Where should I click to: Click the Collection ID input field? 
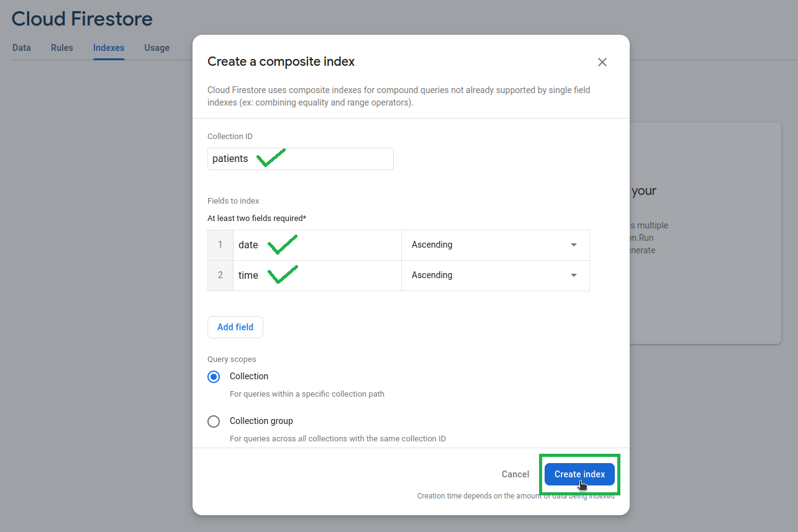point(301,159)
